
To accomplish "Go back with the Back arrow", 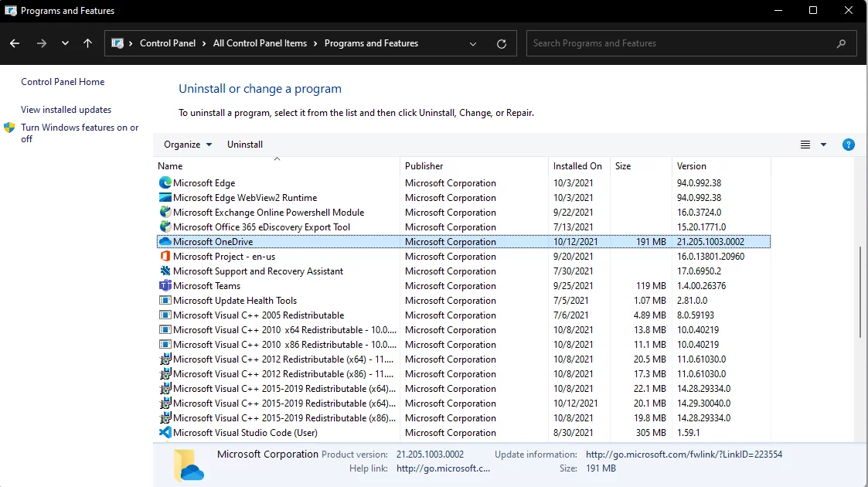I will point(15,43).
